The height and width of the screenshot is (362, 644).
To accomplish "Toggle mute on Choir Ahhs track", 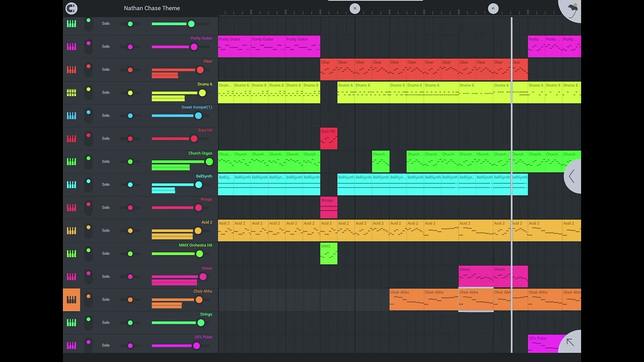I will (x=88, y=299).
